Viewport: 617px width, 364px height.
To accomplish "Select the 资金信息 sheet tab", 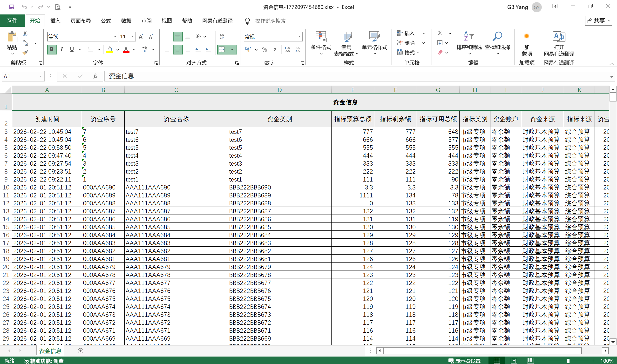I will point(50,351).
